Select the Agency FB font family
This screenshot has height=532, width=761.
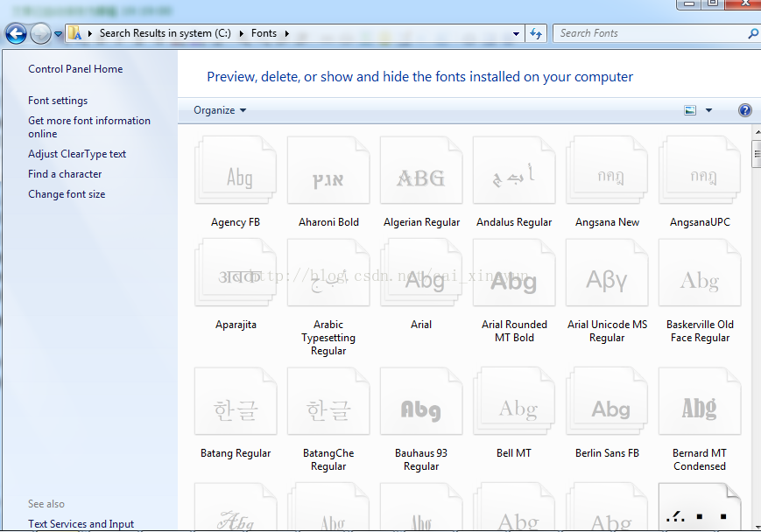click(x=236, y=182)
